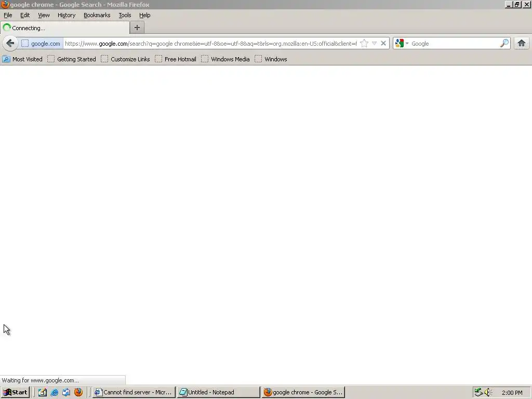Open the Most Visited bookmarks folder
Viewport: 532px width, 399px height.
pyautogui.click(x=22, y=59)
